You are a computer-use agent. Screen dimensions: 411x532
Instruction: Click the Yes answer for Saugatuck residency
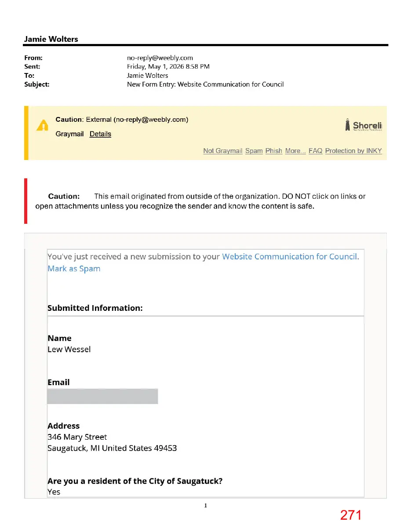54,492
